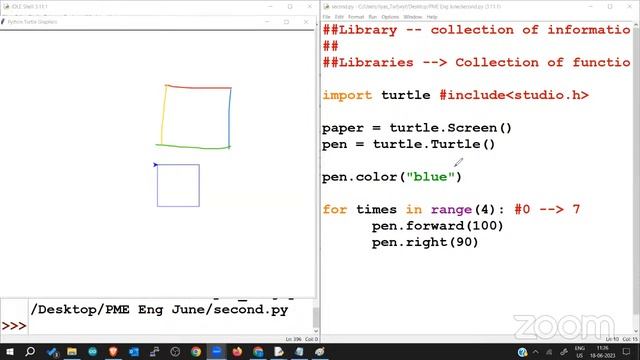Maximize the Python Turtle Graphics window
Image resolution: width=640 pixels, height=360 pixels.
(287, 22)
